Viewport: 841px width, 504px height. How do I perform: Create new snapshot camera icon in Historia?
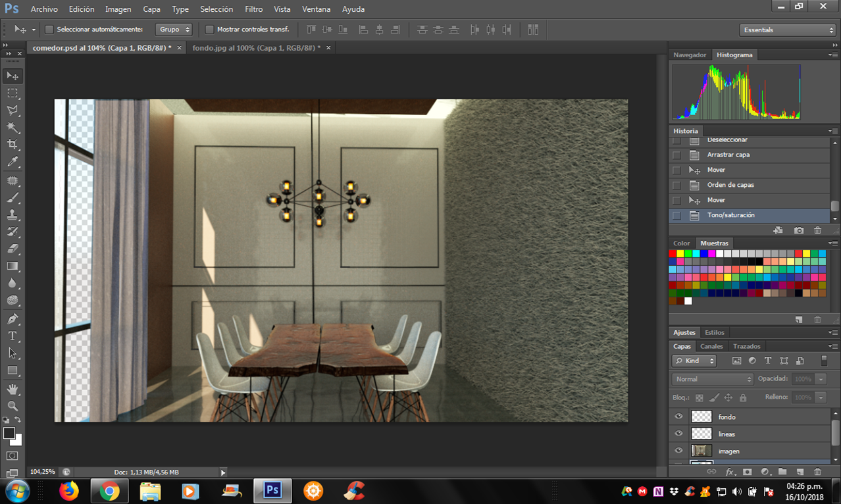click(798, 230)
